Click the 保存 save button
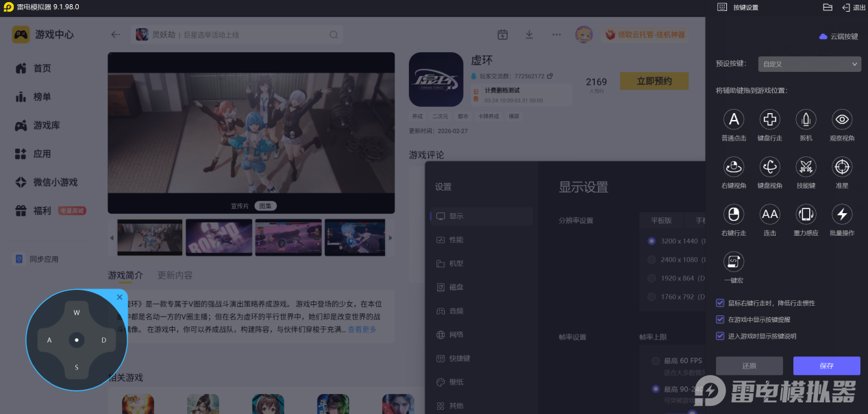 click(x=827, y=365)
